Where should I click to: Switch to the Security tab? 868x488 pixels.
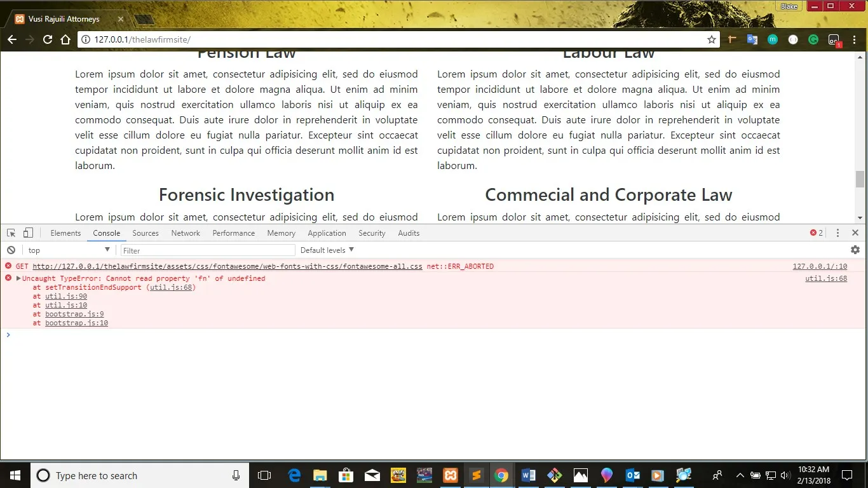point(372,233)
